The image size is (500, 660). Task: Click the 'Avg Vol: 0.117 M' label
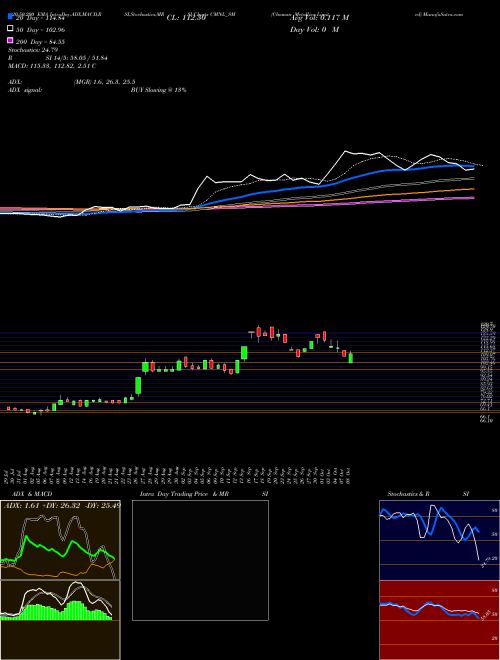coord(319,18)
